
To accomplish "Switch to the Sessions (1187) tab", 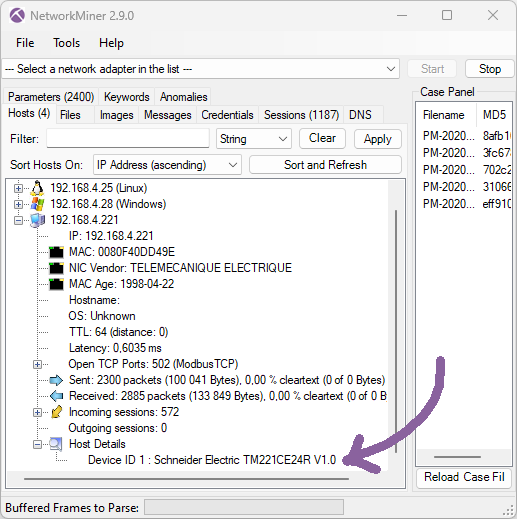I will [x=301, y=115].
